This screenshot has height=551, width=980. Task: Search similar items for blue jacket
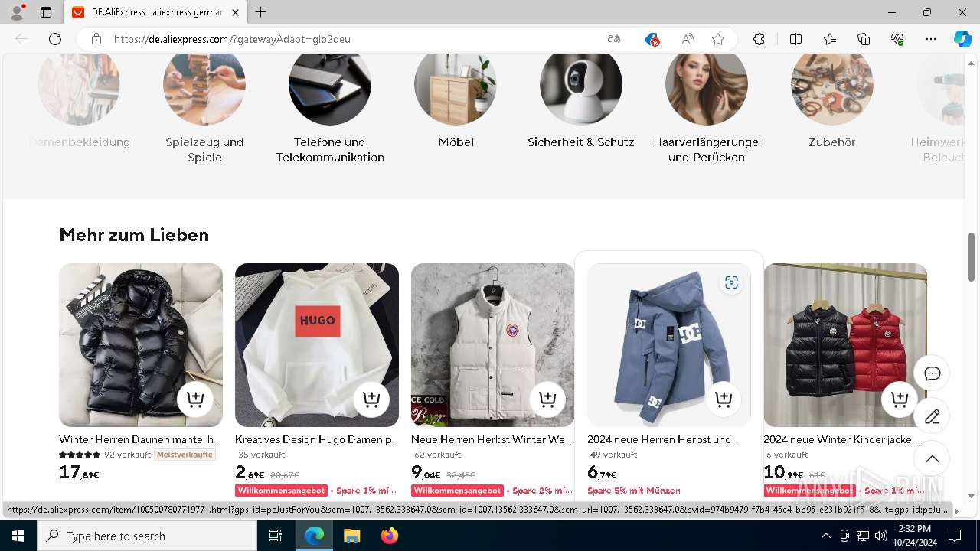(x=731, y=283)
